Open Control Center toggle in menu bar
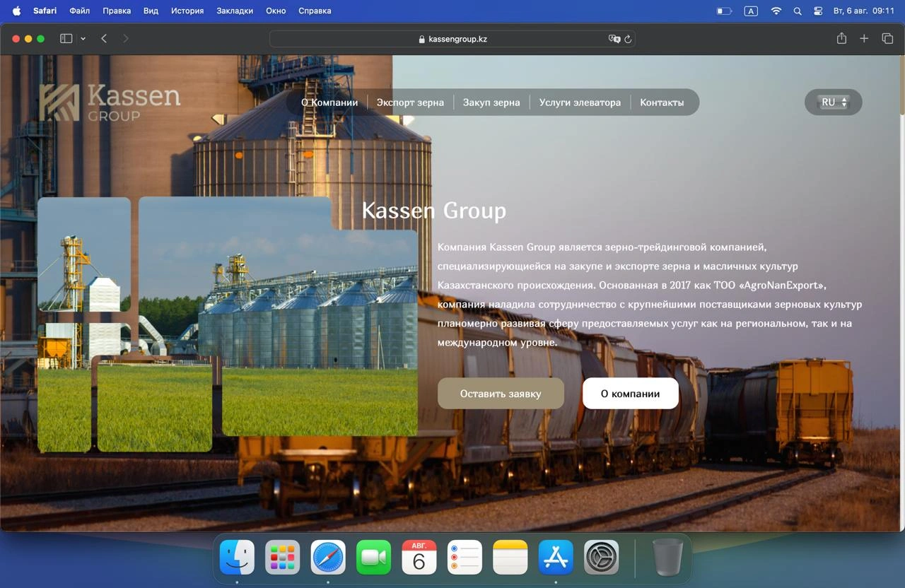This screenshot has height=588, width=905. pyautogui.click(x=818, y=11)
